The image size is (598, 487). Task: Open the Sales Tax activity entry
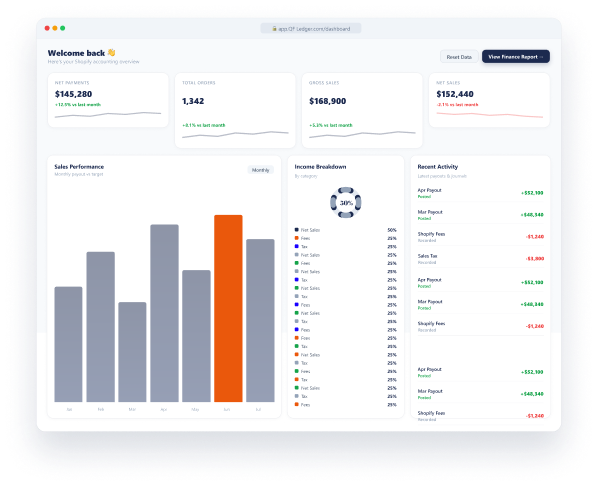click(x=481, y=259)
